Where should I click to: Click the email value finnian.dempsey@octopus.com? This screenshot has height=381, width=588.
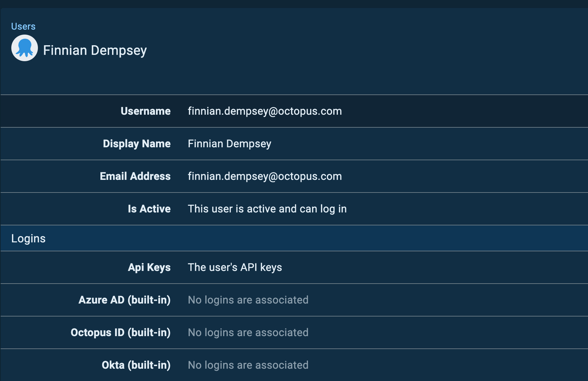264,176
